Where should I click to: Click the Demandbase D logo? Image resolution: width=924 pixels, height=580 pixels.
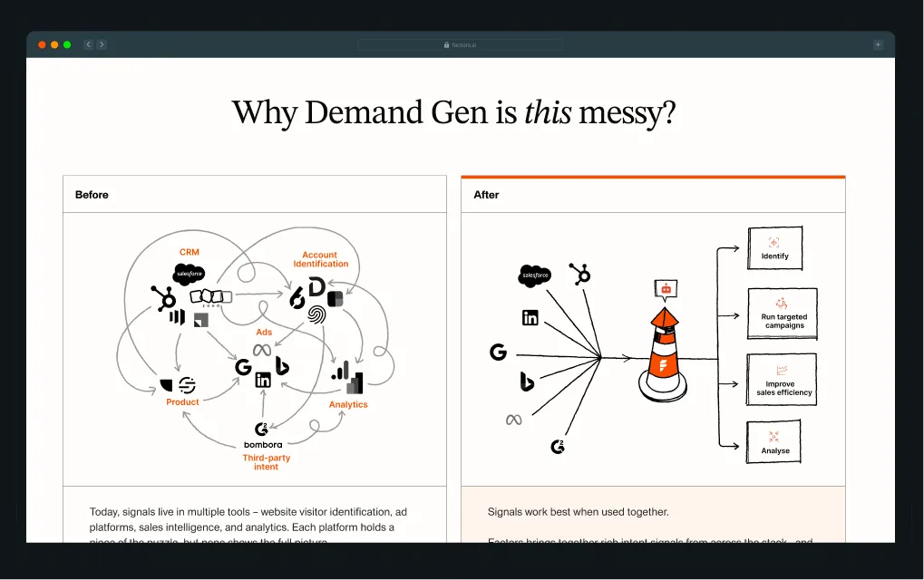(x=317, y=286)
